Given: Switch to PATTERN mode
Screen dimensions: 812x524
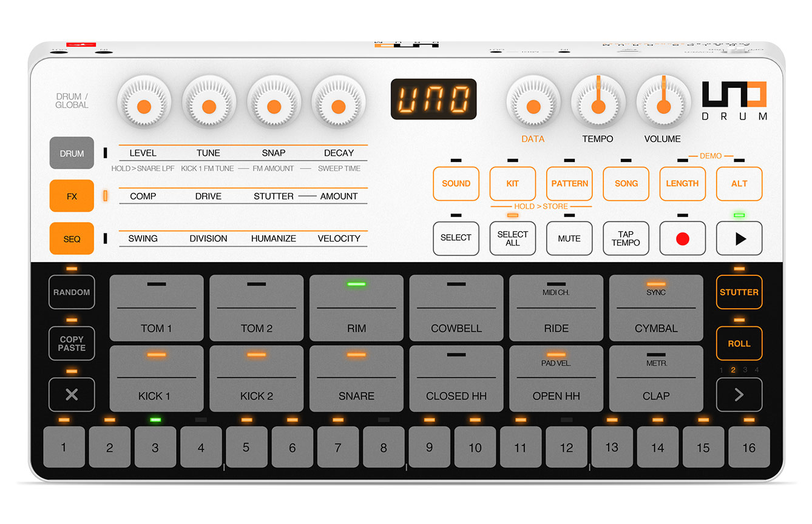Looking at the screenshot, I should coord(569,183).
